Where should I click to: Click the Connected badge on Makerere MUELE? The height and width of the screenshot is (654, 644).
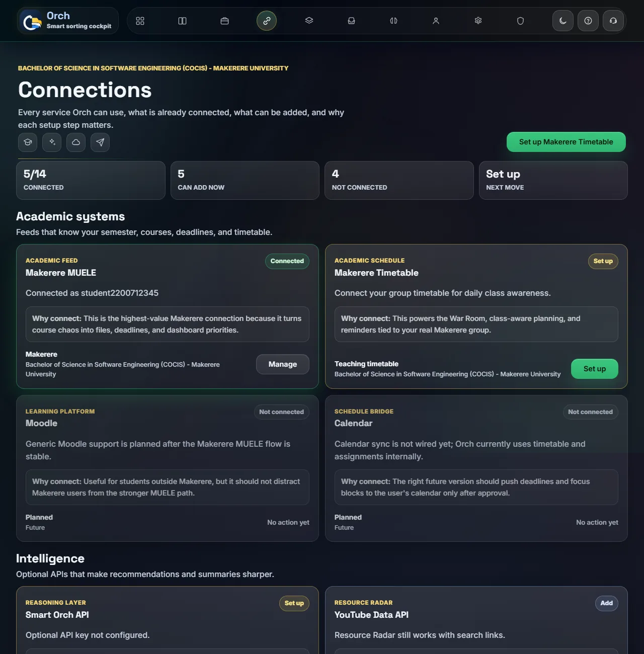click(x=287, y=261)
